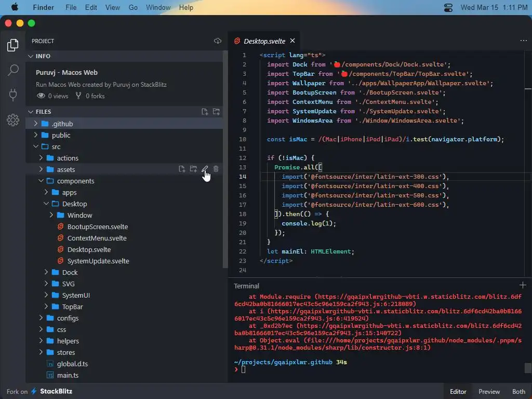This screenshot has width=532, height=399.
Task: Open the View menu
Action: [x=113, y=7]
